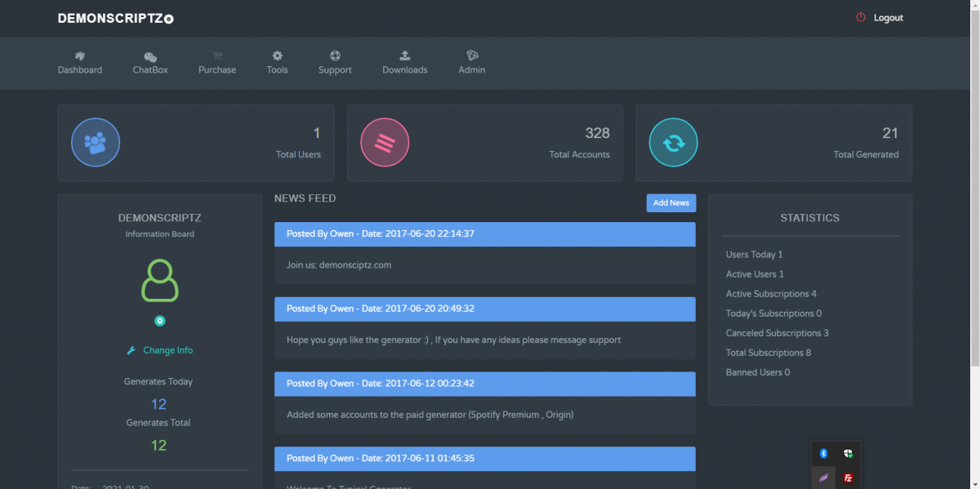
Task: Click the news post header dated 2017-06-20 22:14:37
Action: coord(484,234)
